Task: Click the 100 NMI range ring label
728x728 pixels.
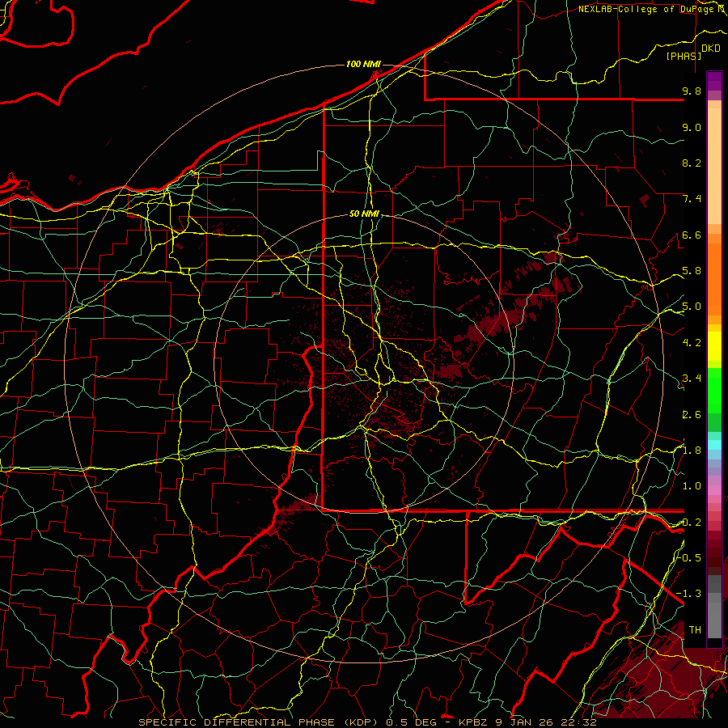Action: click(x=363, y=64)
